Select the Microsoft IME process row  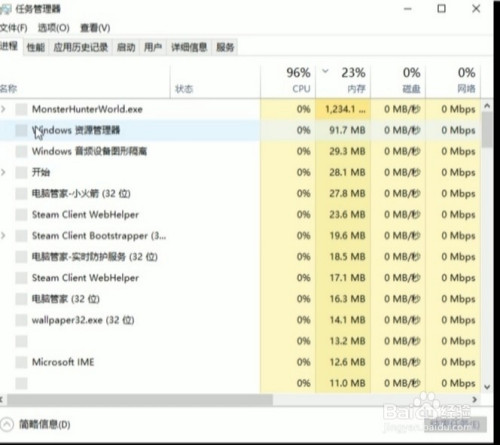pos(240,362)
